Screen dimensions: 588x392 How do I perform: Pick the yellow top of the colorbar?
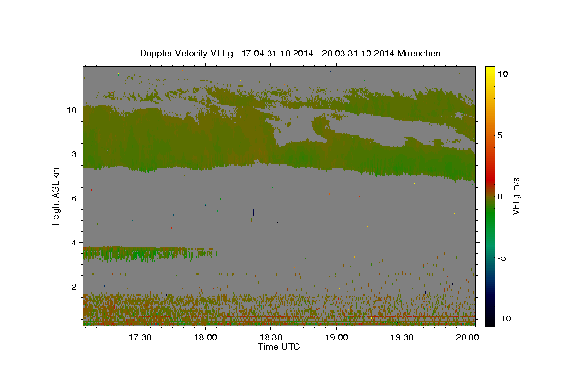tap(490, 70)
